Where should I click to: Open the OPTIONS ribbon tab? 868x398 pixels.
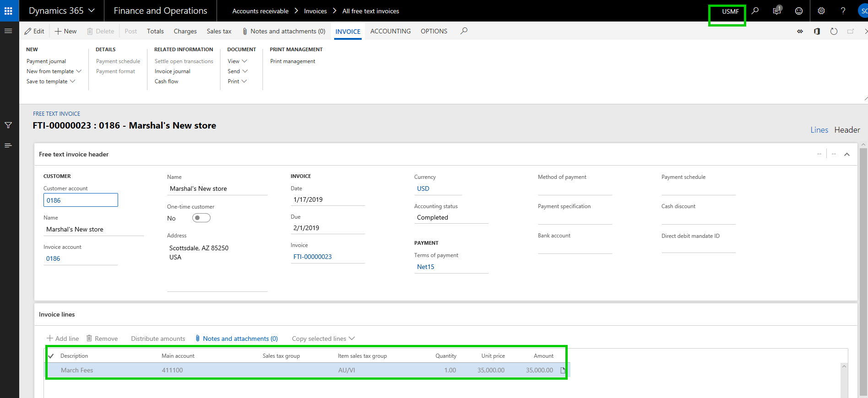[x=434, y=31]
